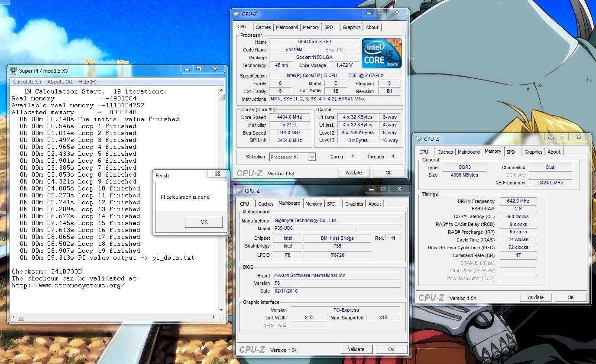Click the Multiplier value x 21.0

coord(290,125)
